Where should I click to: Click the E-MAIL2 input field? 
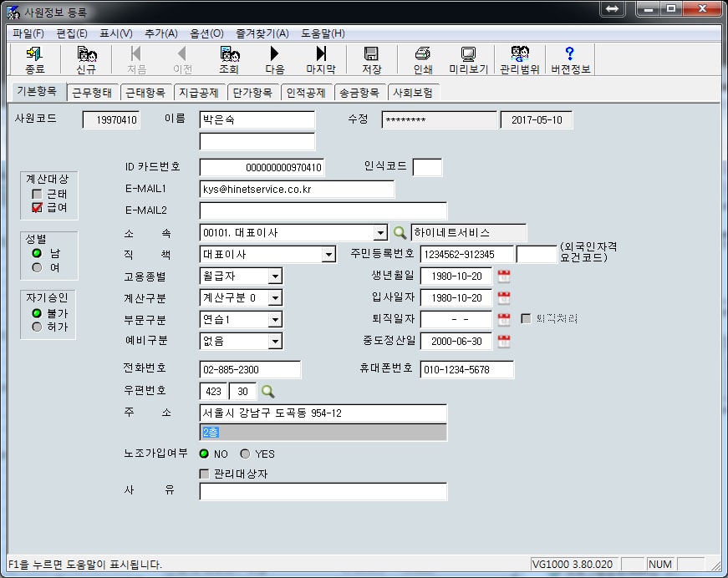323,210
